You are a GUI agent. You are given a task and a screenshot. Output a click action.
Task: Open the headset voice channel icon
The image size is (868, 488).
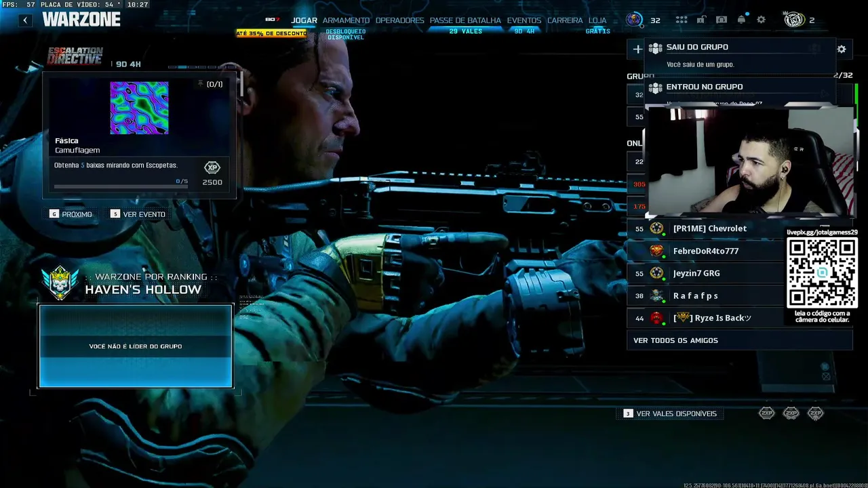[722, 20]
